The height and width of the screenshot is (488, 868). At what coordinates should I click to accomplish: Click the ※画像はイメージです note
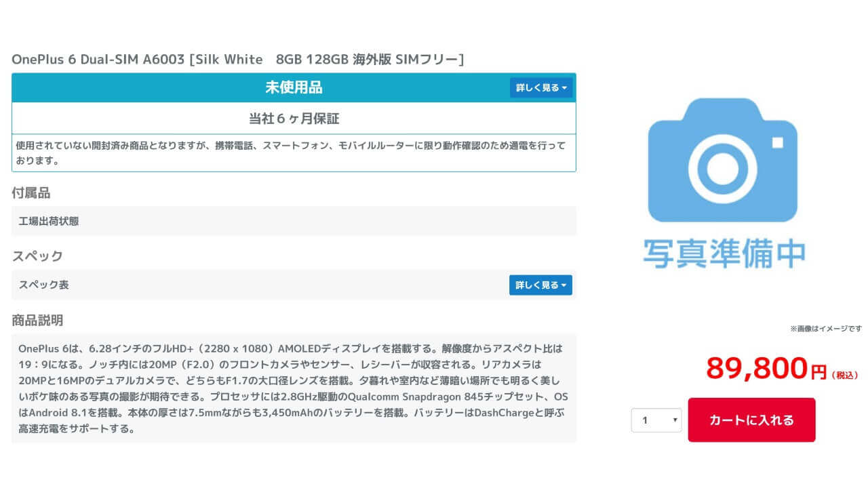pos(825,329)
